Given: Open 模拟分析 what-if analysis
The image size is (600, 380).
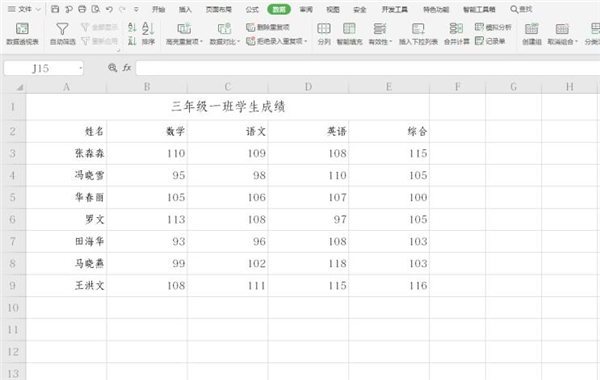Looking at the screenshot, I should [493, 27].
